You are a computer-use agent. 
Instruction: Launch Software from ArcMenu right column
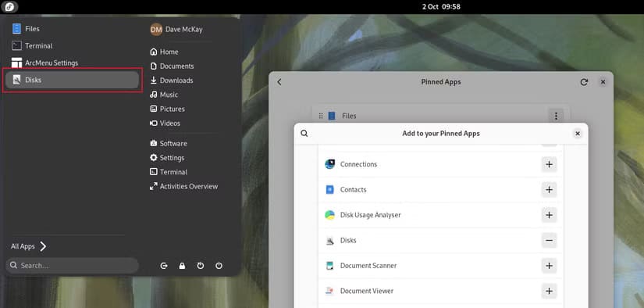[x=169, y=144]
